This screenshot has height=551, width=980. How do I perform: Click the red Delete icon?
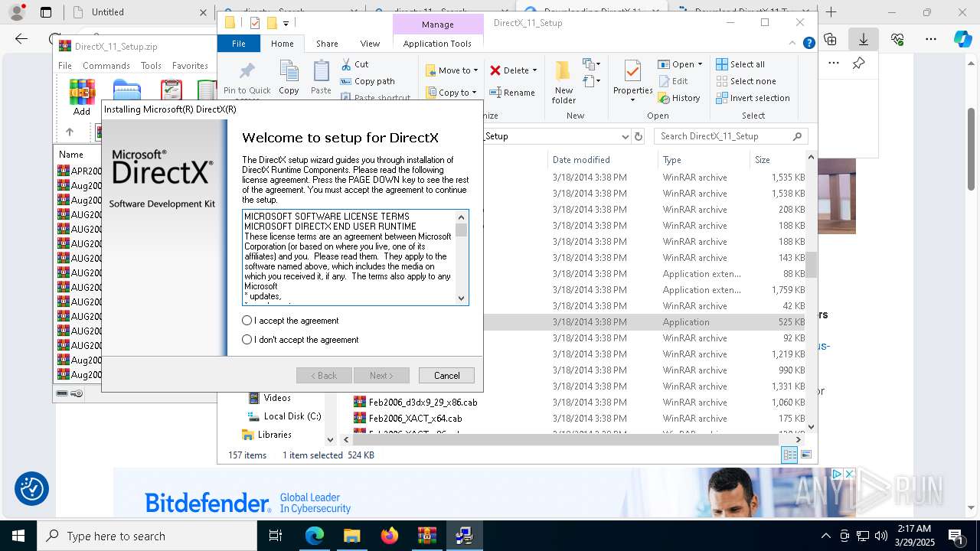[495, 70]
